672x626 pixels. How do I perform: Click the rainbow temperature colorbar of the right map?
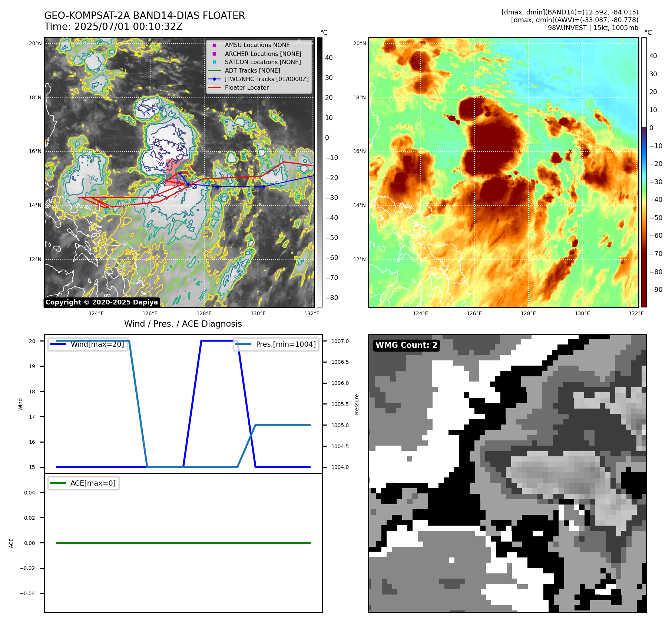coord(644,172)
